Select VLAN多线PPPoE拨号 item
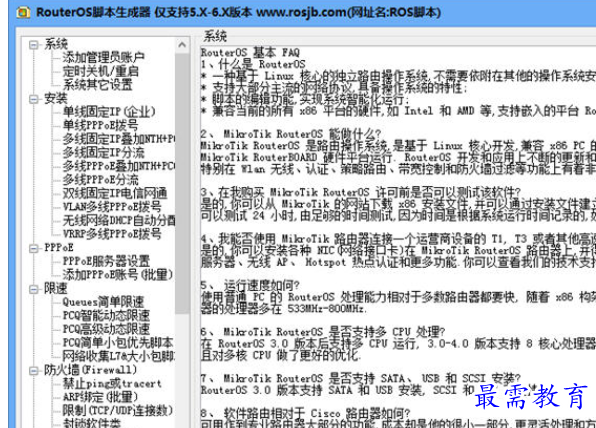 pyautogui.click(x=112, y=207)
